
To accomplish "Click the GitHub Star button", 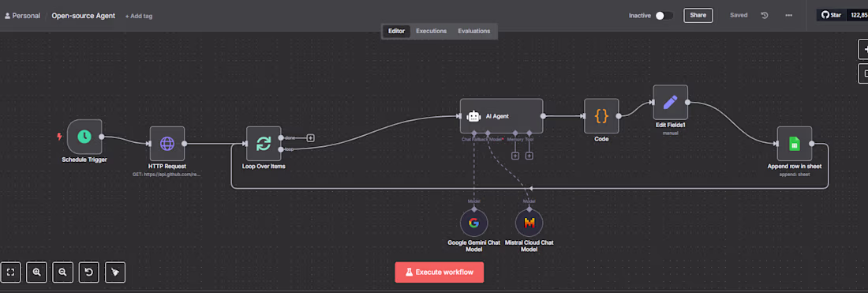I will click(832, 16).
